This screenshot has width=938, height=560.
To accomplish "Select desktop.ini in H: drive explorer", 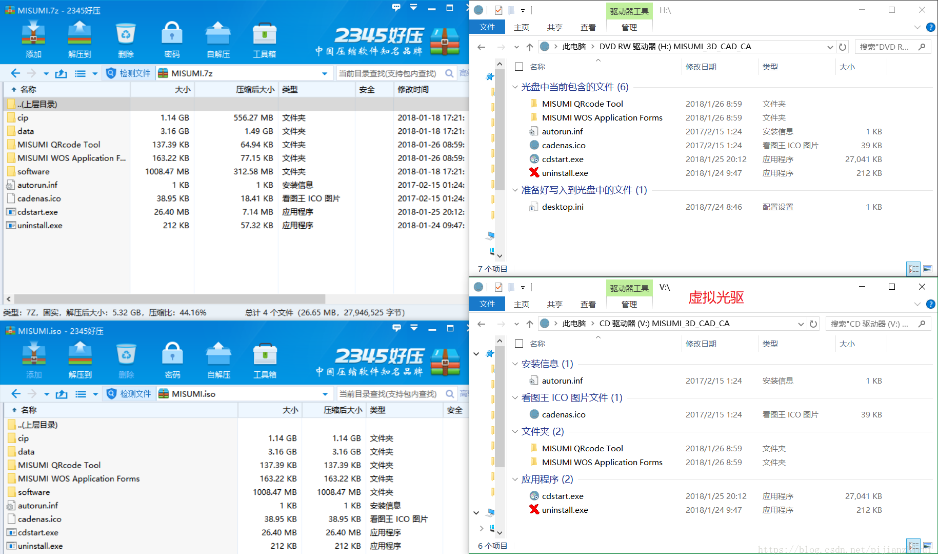I will pos(563,207).
